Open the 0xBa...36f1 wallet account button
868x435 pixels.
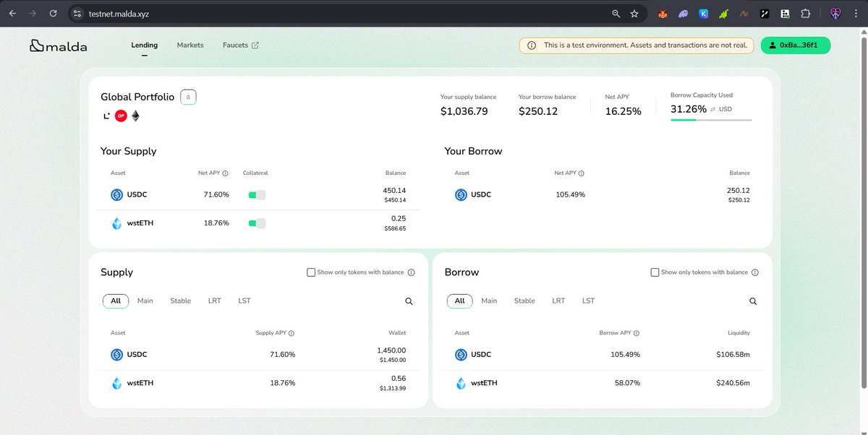pyautogui.click(x=796, y=45)
